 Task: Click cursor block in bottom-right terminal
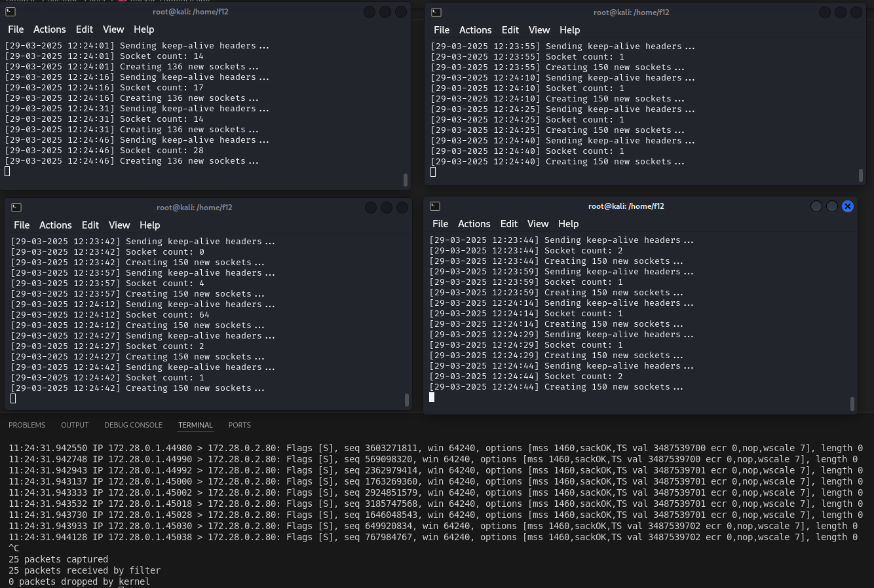[432, 397]
